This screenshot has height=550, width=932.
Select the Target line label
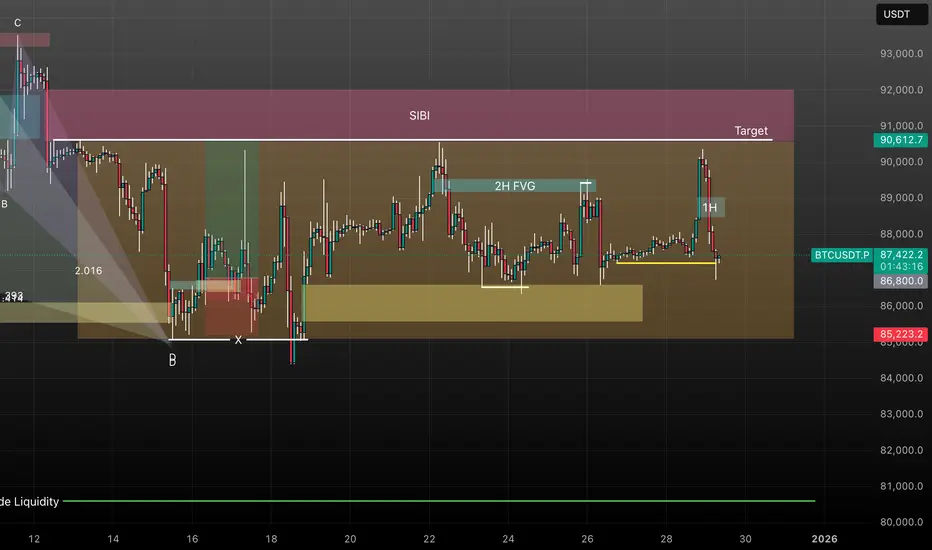(x=751, y=131)
